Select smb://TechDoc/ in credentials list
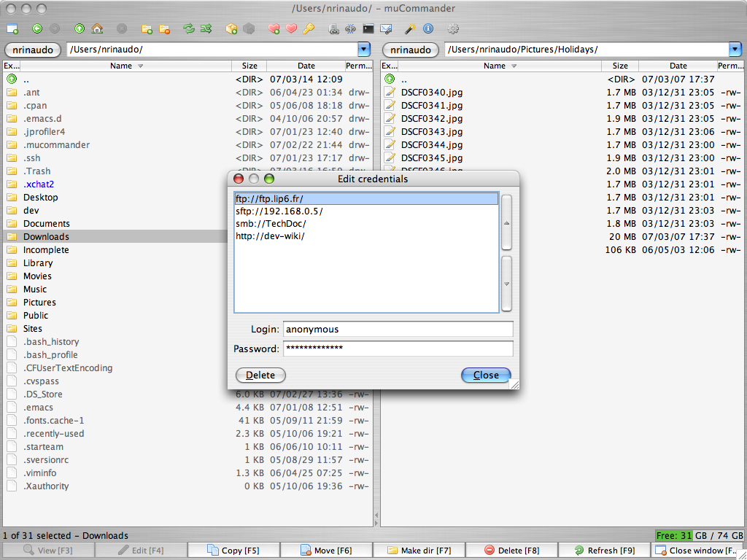Screen dimensions: 747x560 tap(366, 223)
